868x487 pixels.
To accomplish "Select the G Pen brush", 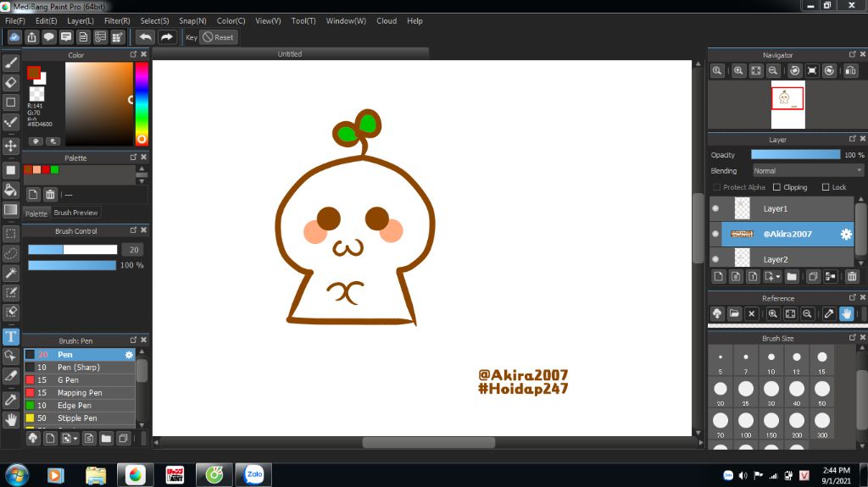I will (80, 380).
